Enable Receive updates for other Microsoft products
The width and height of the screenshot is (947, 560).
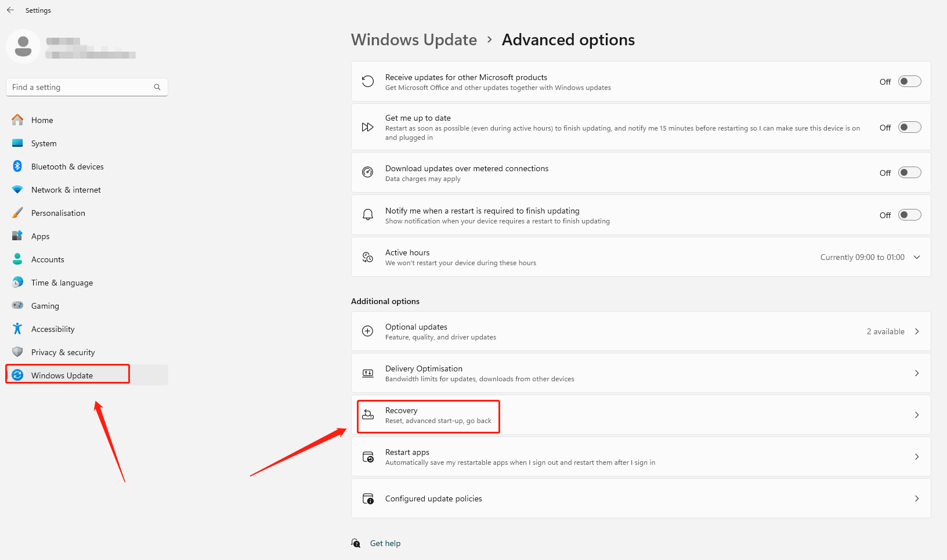909,82
